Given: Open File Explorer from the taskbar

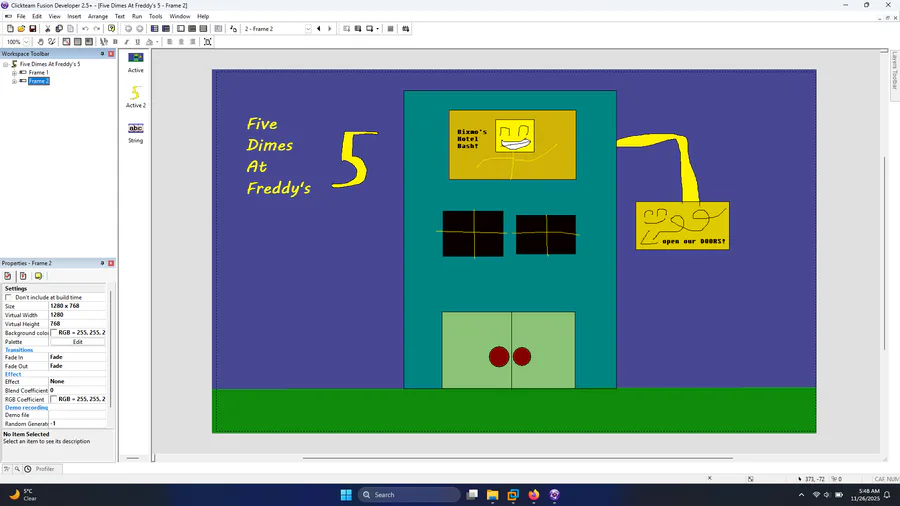Looking at the screenshot, I should point(492,495).
